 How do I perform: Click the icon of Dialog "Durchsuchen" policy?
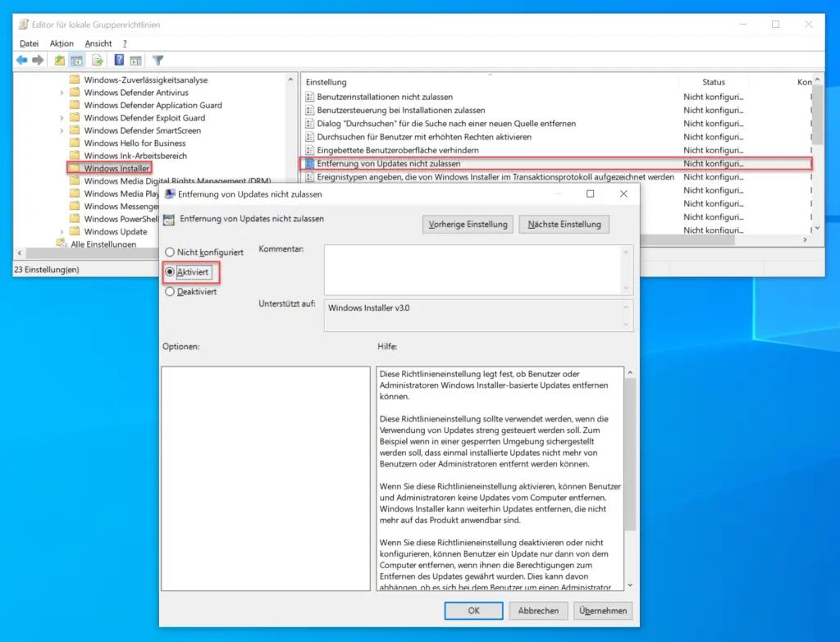(x=309, y=124)
